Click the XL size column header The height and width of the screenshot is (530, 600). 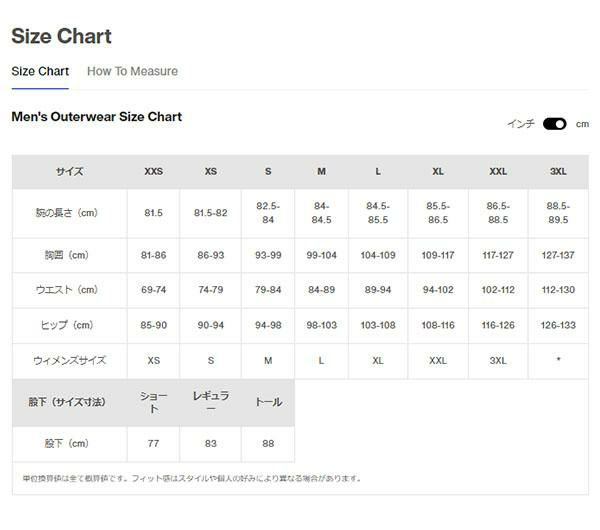coord(438,172)
